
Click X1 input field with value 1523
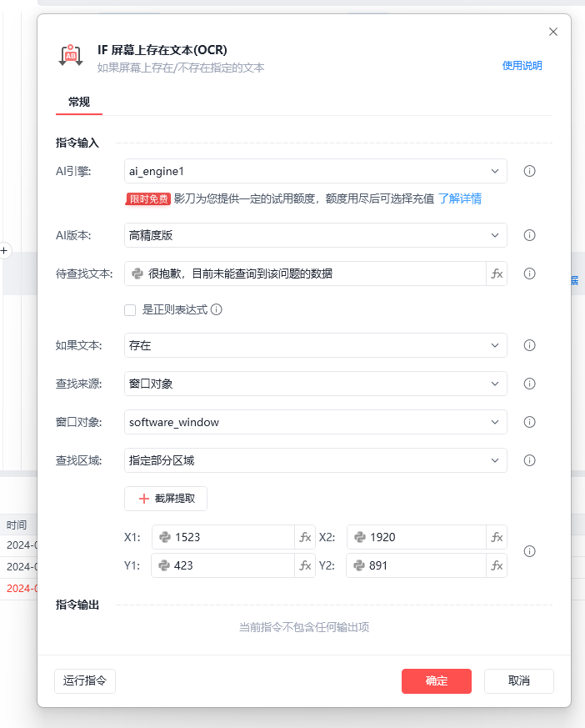click(x=223, y=537)
